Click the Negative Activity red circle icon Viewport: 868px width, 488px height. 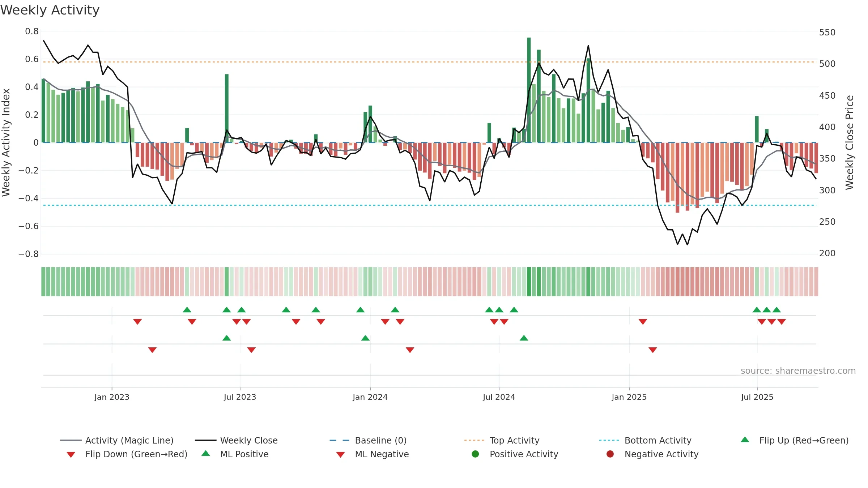pos(610,454)
